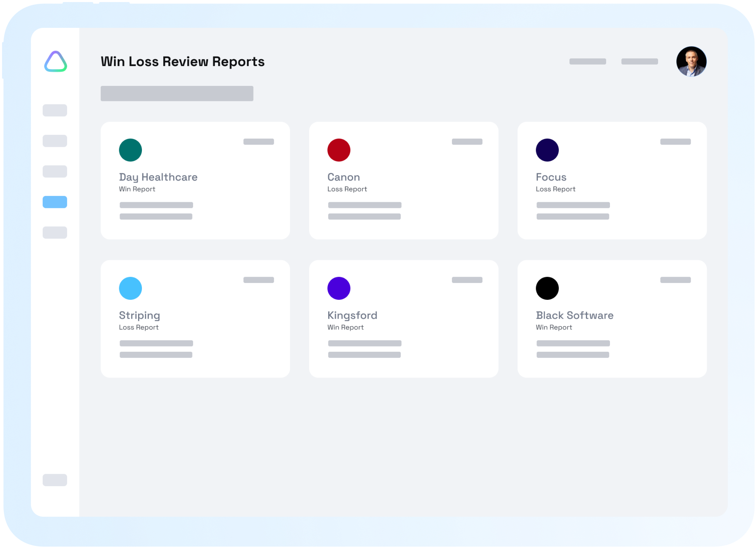Click the Focus dark navy icon
Screen dimensions: 756x548
pyautogui.click(x=547, y=150)
